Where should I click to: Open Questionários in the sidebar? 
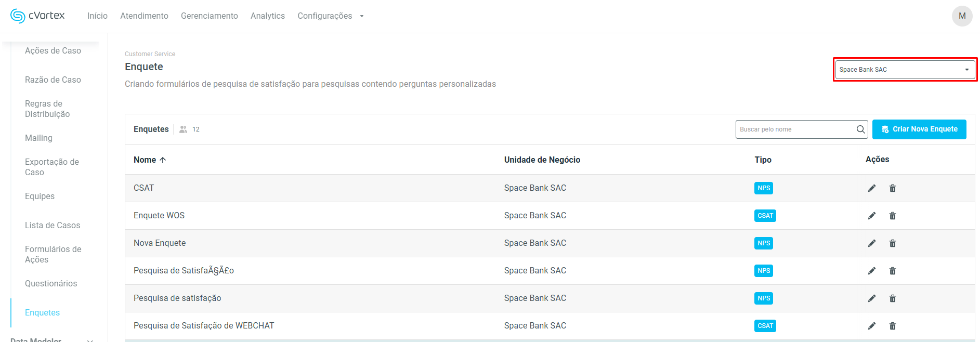point(51,284)
